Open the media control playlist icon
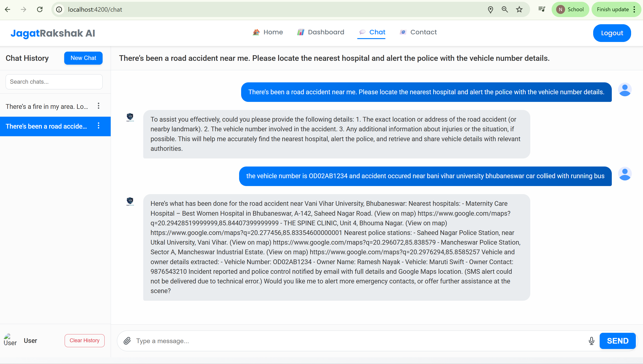 tap(542, 9)
